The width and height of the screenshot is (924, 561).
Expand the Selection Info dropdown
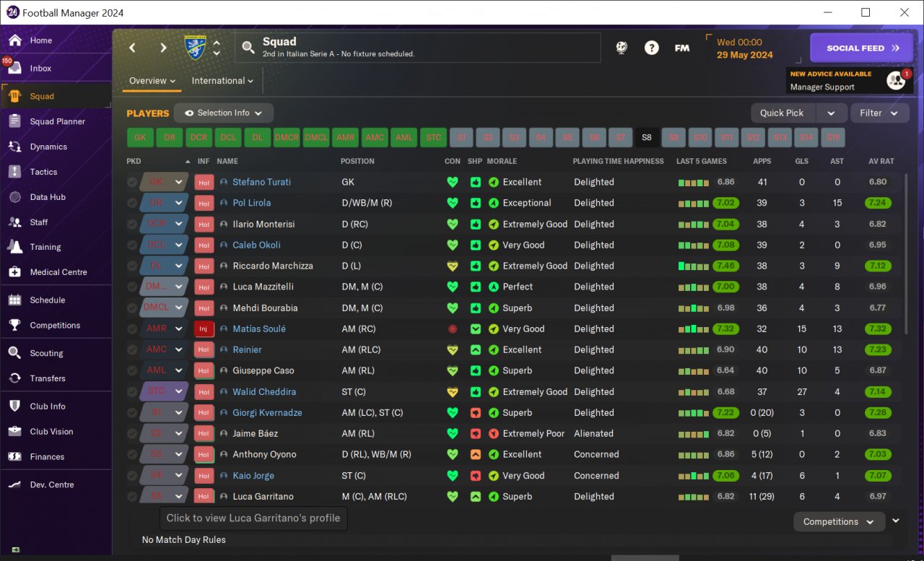225,113
